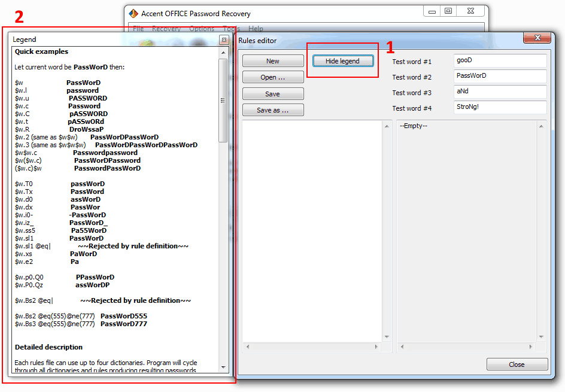
Task: Click results pane scroll up arrow
Action: (541, 126)
